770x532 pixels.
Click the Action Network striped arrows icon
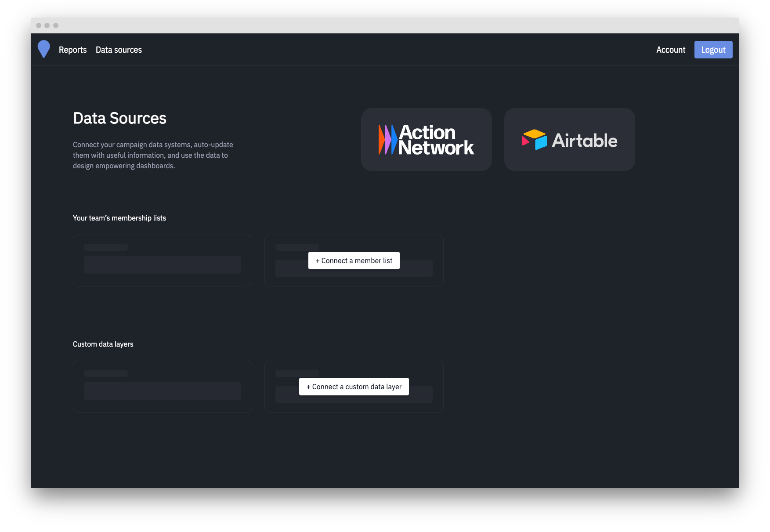coord(387,140)
